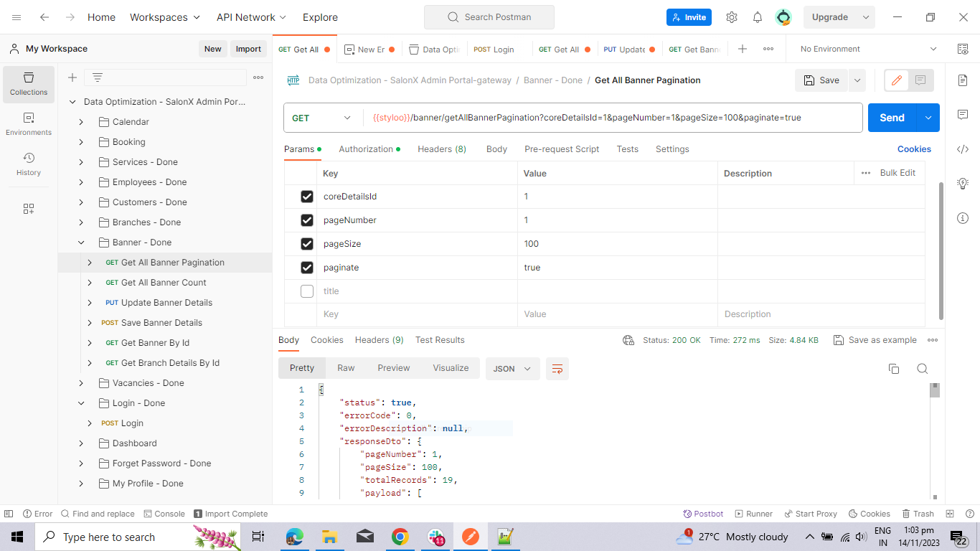This screenshot has height=551, width=980.
Task: Open the configure workspace sidebar icon
Action: [x=29, y=209]
